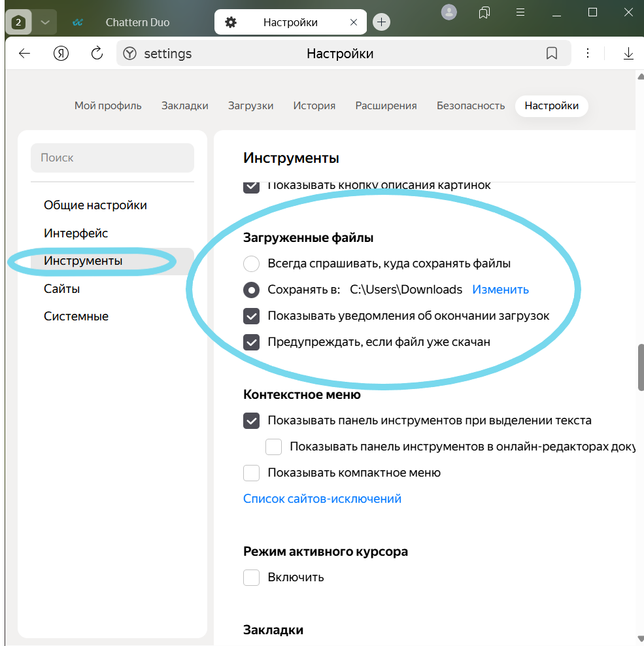The height and width of the screenshot is (646, 644).
Task: Switch to the Расширения tab
Action: pyautogui.click(x=386, y=106)
